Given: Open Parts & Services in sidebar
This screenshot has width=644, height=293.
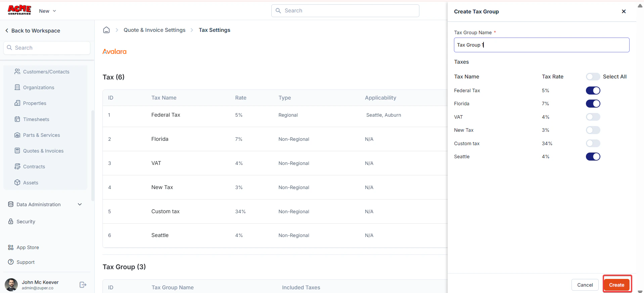Looking at the screenshot, I should click(x=41, y=135).
